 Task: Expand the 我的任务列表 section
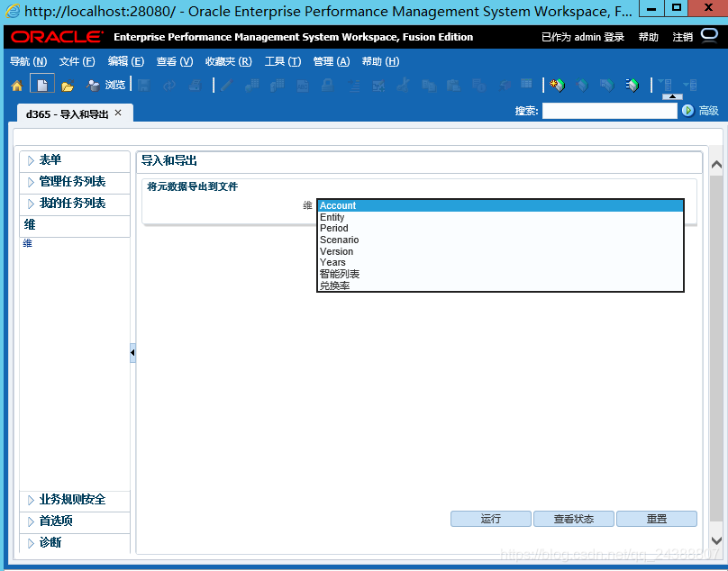point(31,204)
